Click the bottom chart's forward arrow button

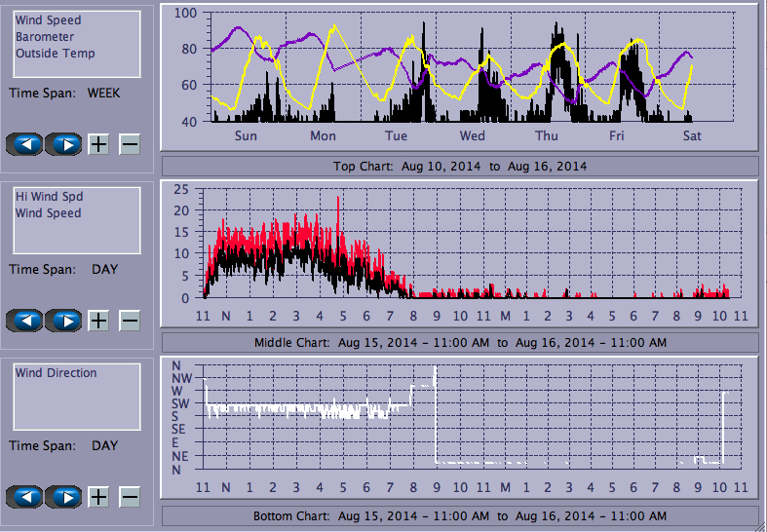(63, 497)
